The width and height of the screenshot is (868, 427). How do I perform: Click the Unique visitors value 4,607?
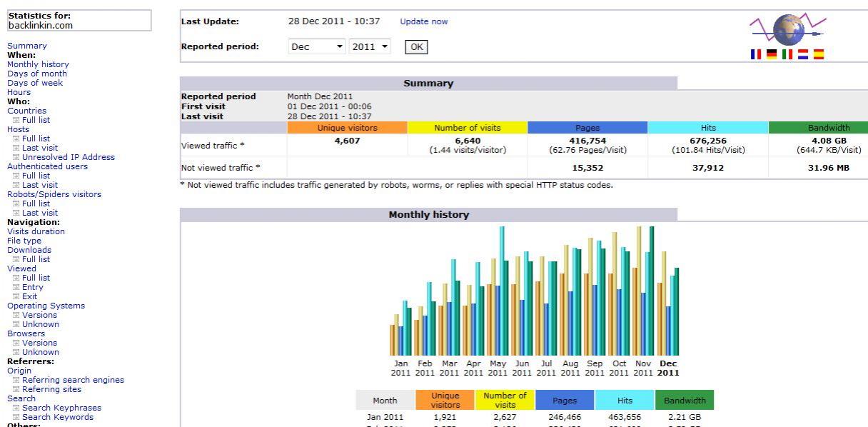348,141
